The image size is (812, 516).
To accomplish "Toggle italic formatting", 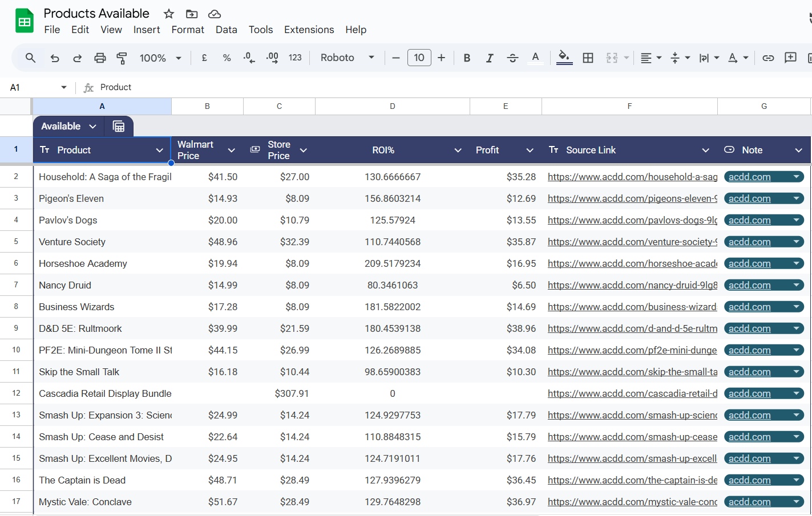I will [x=489, y=58].
